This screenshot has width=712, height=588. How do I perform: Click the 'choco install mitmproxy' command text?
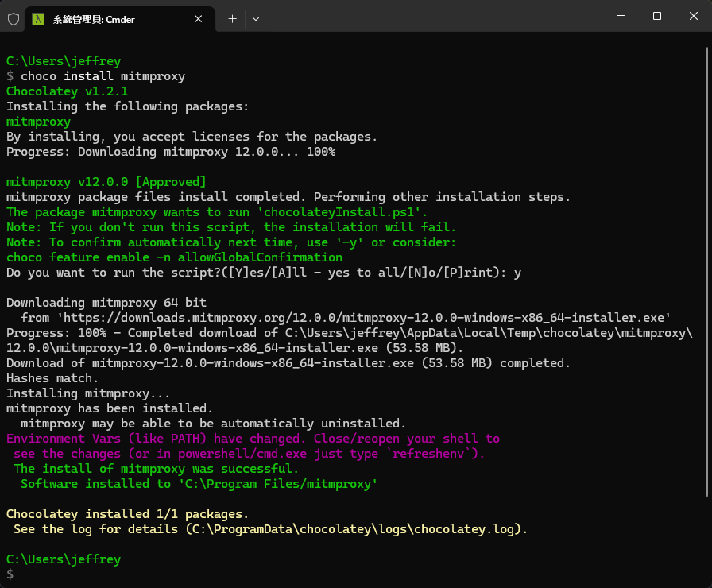coord(103,76)
